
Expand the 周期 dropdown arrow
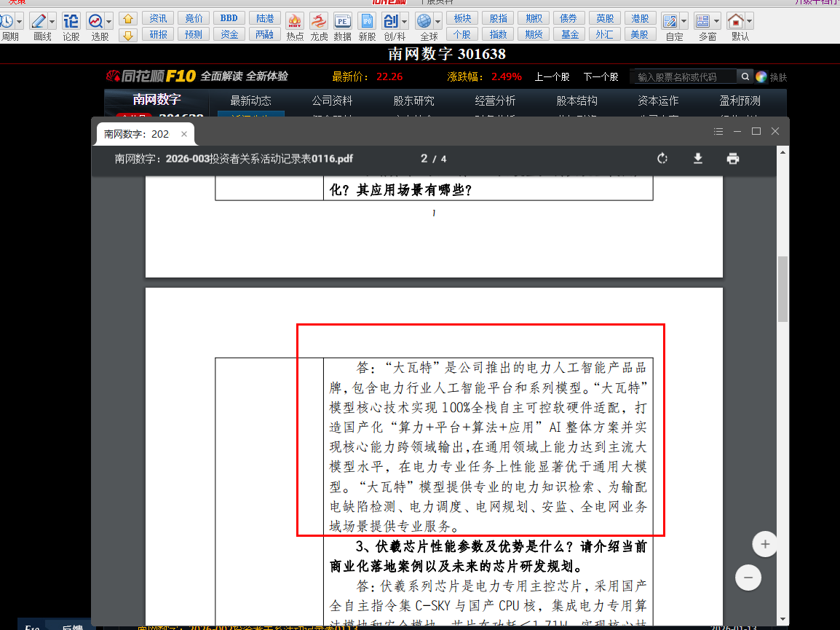coord(19,22)
